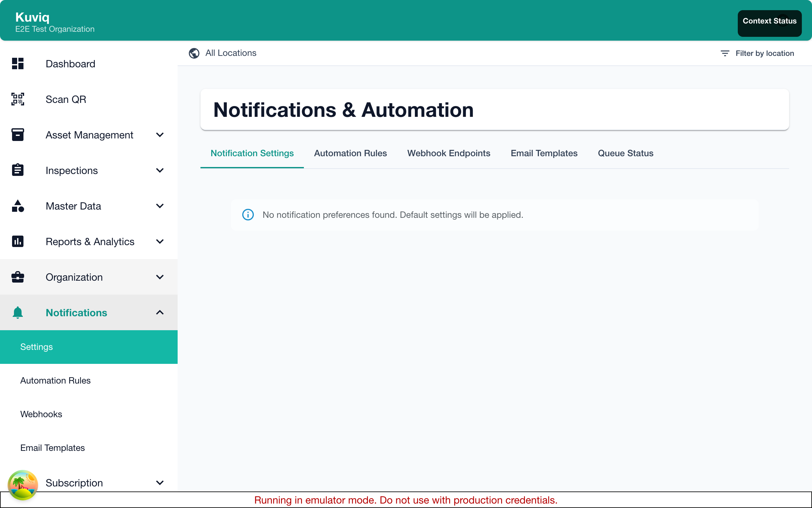Open the Webhook Endpoints tab

449,153
